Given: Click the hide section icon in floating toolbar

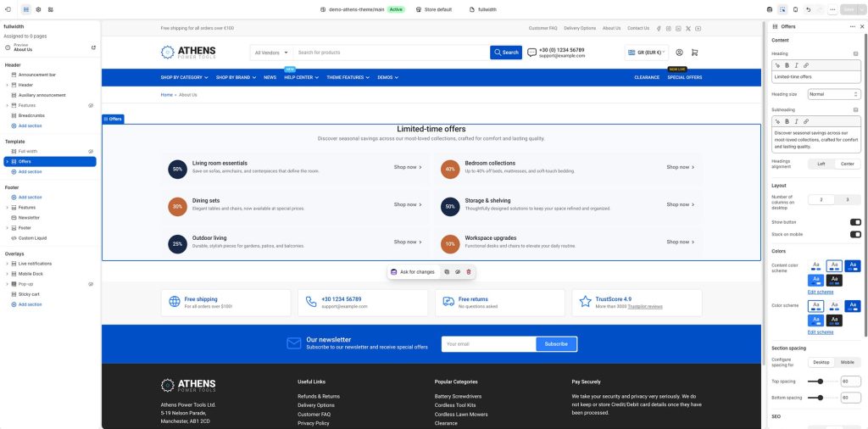Looking at the screenshot, I should (458, 272).
